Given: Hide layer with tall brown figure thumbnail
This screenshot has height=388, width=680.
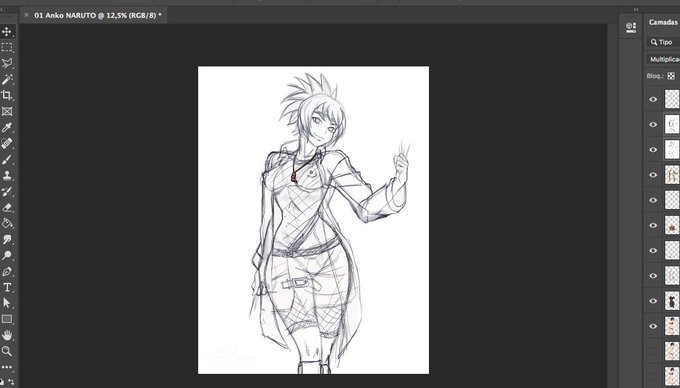Looking at the screenshot, I should pyautogui.click(x=653, y=175).
